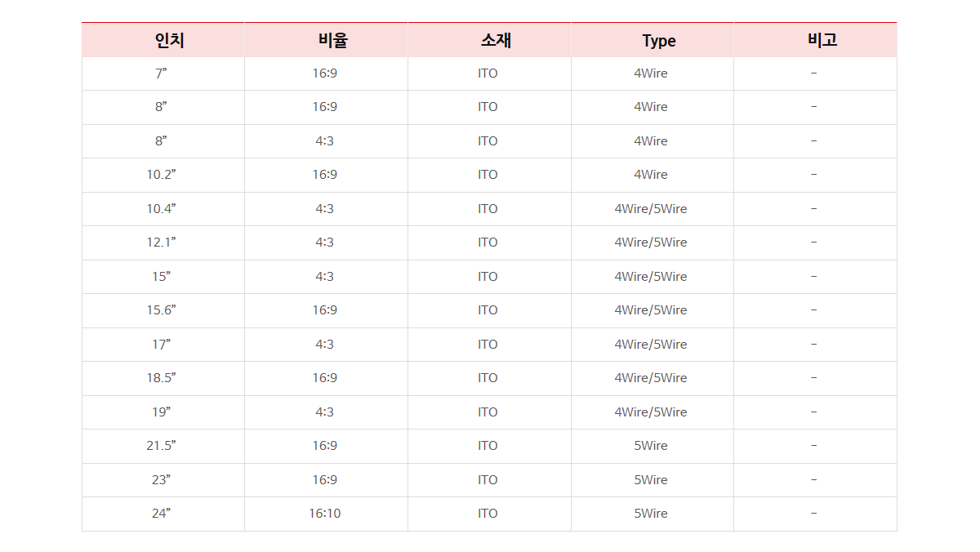Select the 18.5” size cell

coord(163,378)
